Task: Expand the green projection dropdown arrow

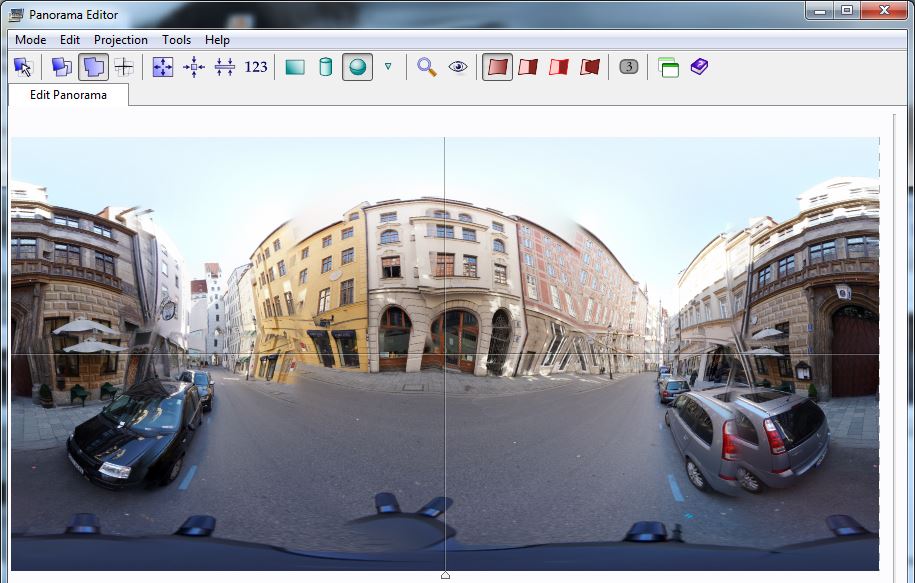Action: coord(388,67)
